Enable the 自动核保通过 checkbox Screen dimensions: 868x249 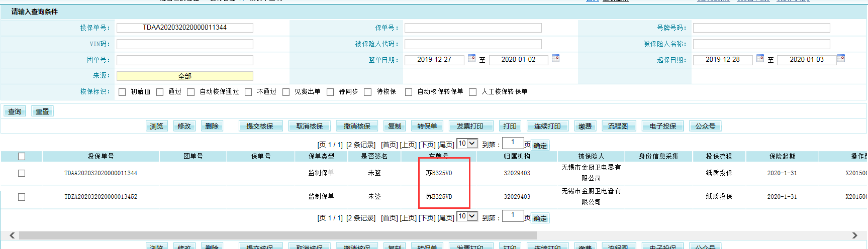point(190,92)
